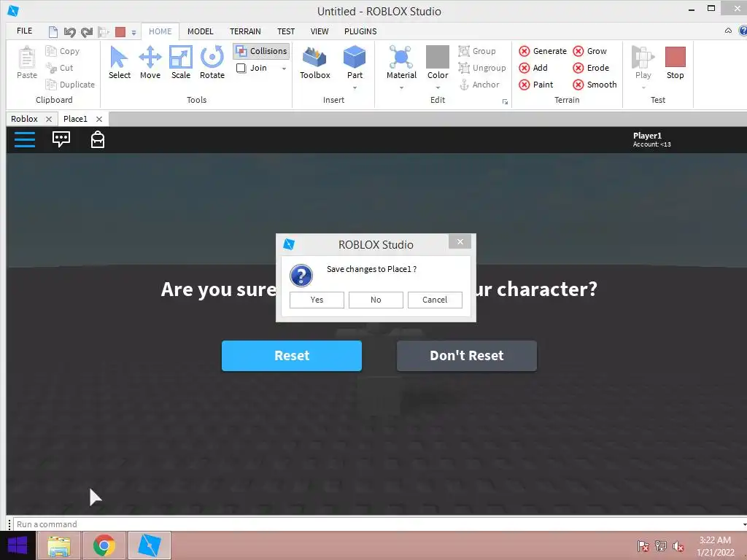This screenshot has width=747, height=560.
Task: Click the terrain Paint tool
Action: (536, 85)
